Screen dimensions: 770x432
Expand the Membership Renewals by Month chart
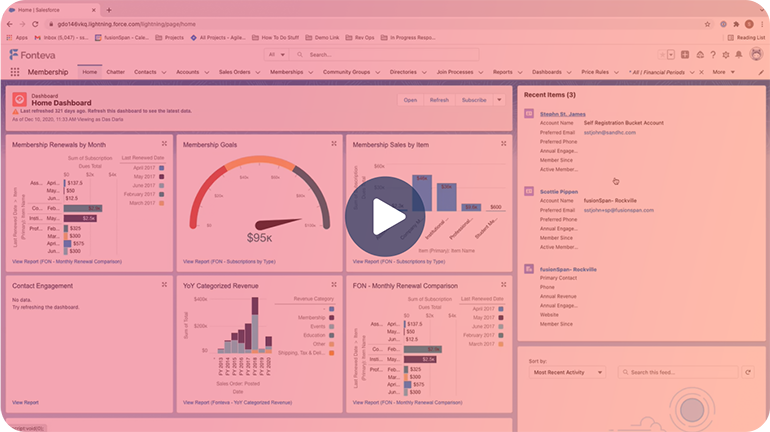tap(164, 144)
